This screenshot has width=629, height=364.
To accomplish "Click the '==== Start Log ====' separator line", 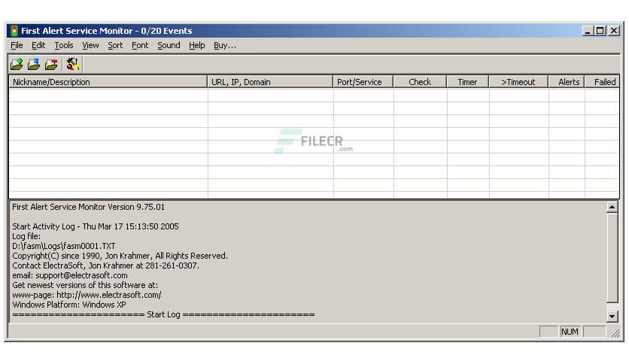I will (x=164, y=314).
